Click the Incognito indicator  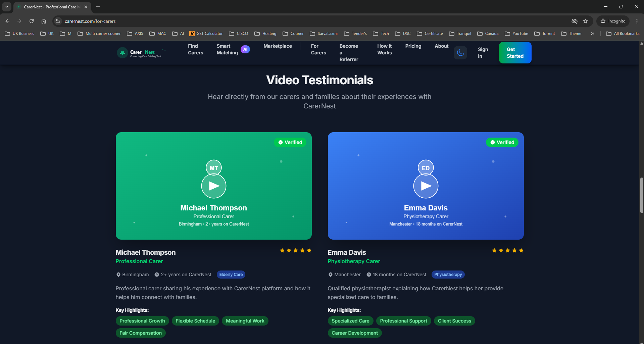pos(613,21)
